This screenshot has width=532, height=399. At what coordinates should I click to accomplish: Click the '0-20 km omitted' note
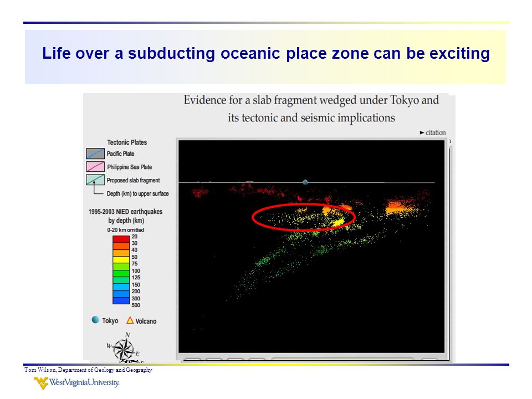[126, 230]
